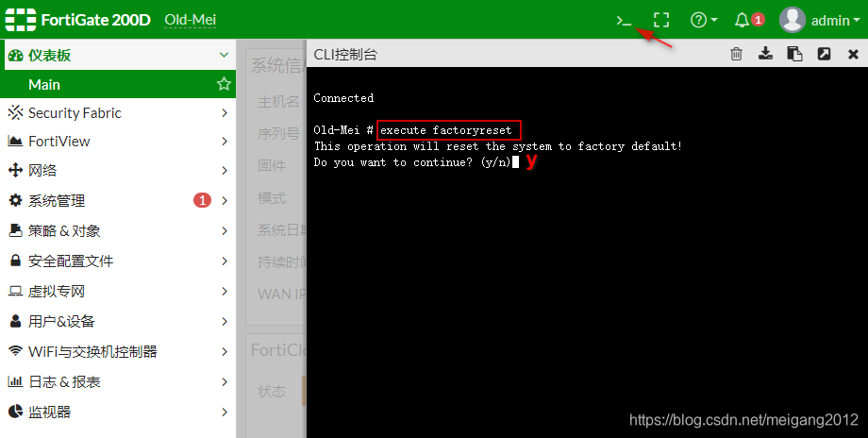Screen dimensions: 868x438
Task: Click the 系统管理 red badge
Action: (202, 200)
